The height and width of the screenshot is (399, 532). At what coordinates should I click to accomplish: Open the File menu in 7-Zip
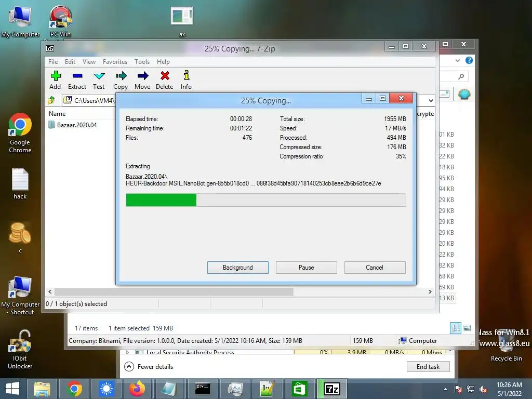53,62
